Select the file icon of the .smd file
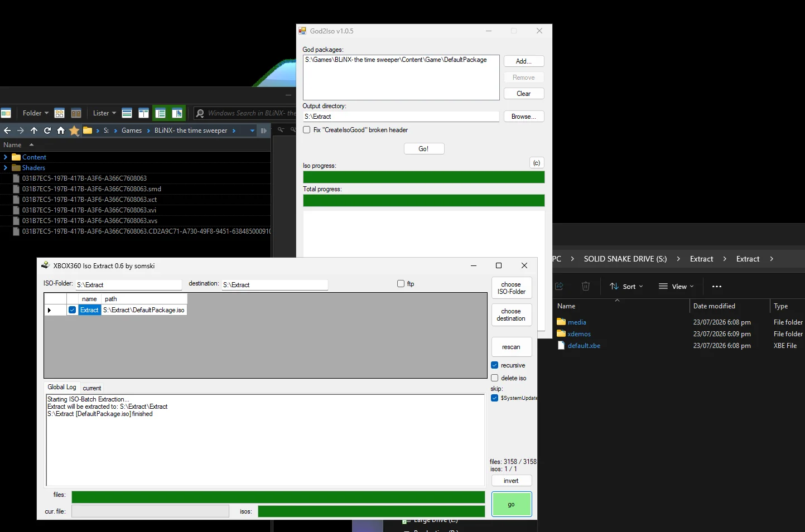805x532 pixels. tap(16, 189)
